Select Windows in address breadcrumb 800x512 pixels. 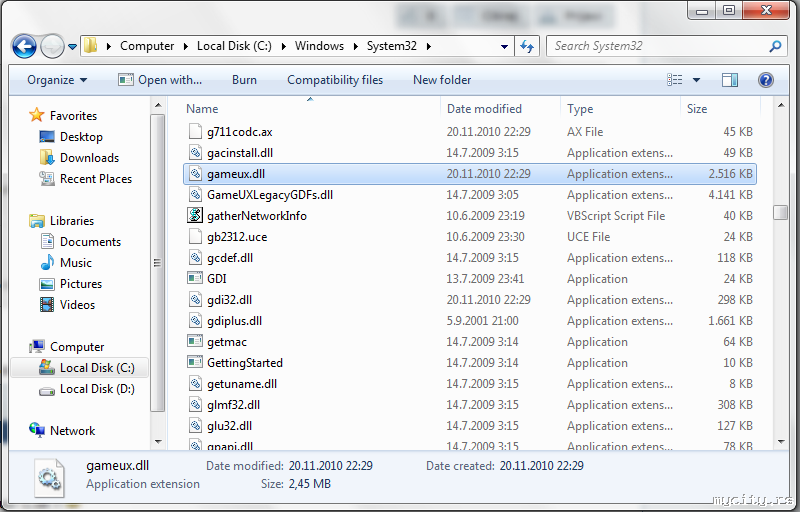click(319, 46)
